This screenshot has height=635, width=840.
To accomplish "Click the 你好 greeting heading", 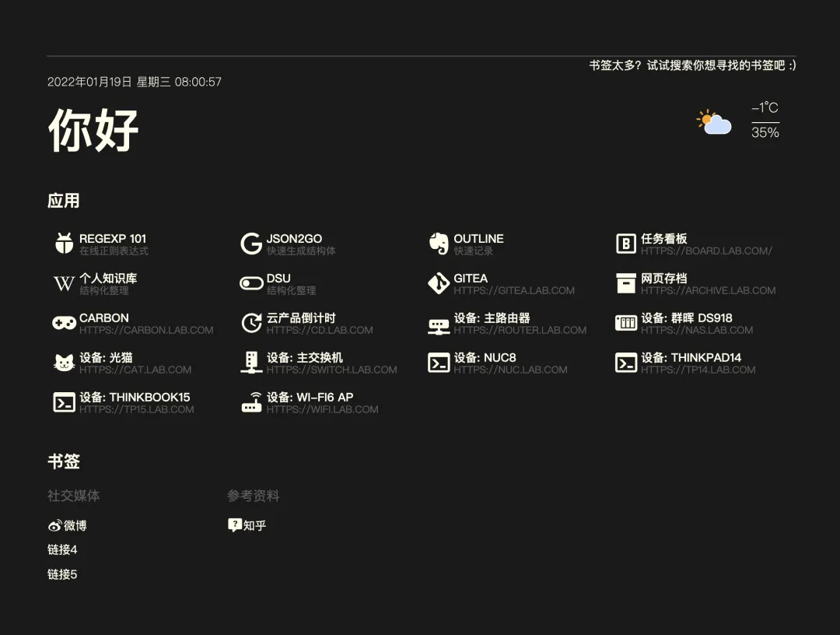I will pyautogui.click(x=93, y=130).
